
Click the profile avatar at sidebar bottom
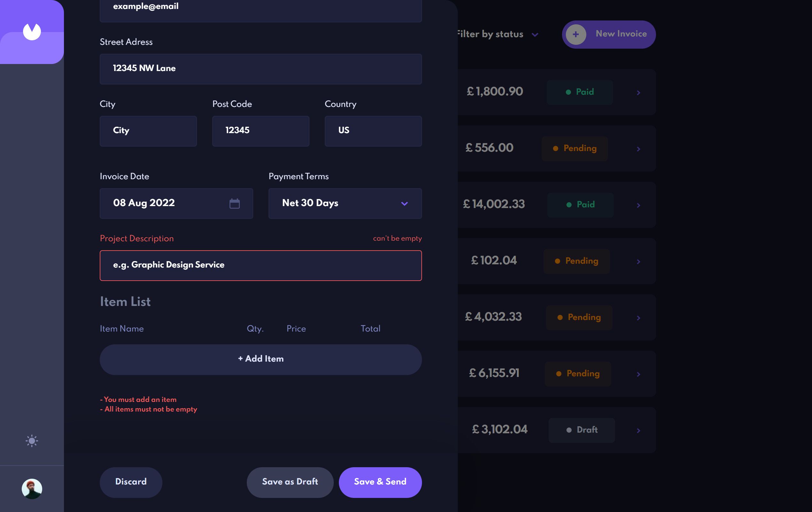[x=32, y=488]
